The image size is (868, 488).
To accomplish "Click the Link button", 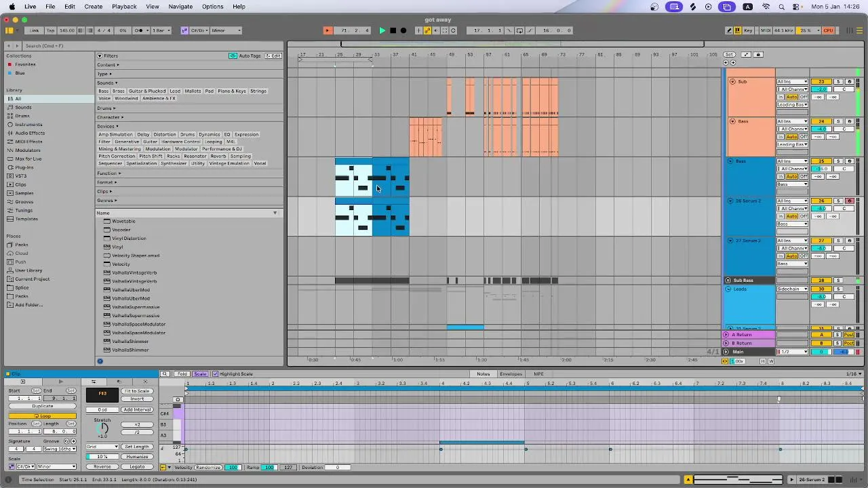I will coord(34,30).
